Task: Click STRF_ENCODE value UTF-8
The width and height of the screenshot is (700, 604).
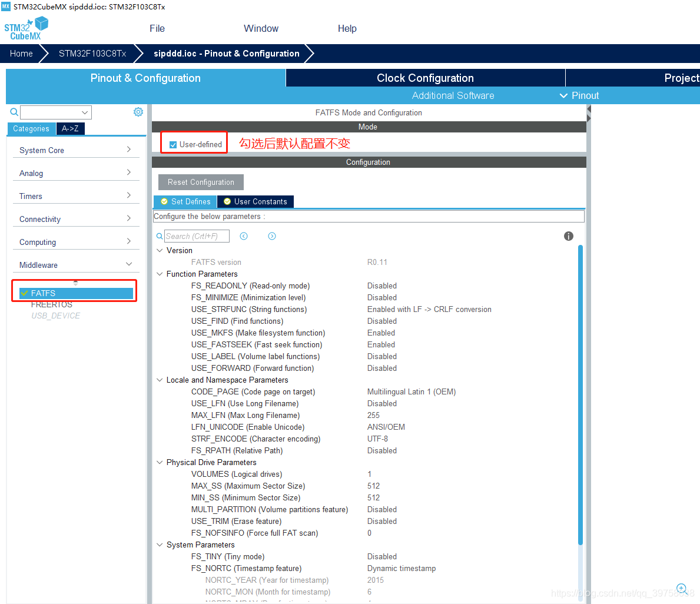Action: (377, 439)
